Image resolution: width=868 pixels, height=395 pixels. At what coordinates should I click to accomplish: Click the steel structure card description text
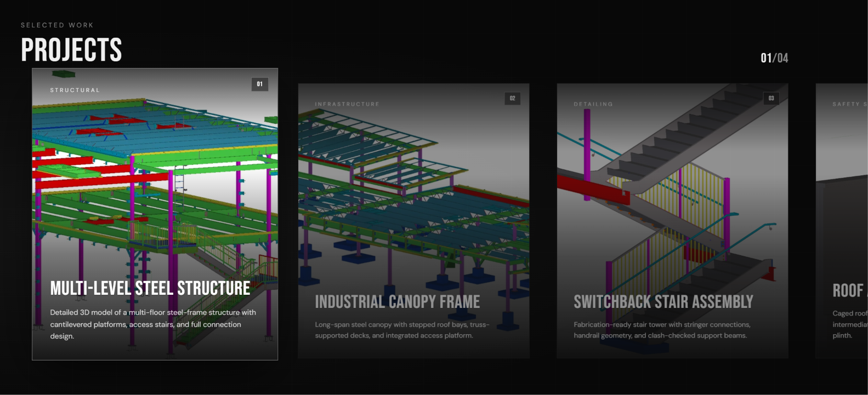pos(153,324)
